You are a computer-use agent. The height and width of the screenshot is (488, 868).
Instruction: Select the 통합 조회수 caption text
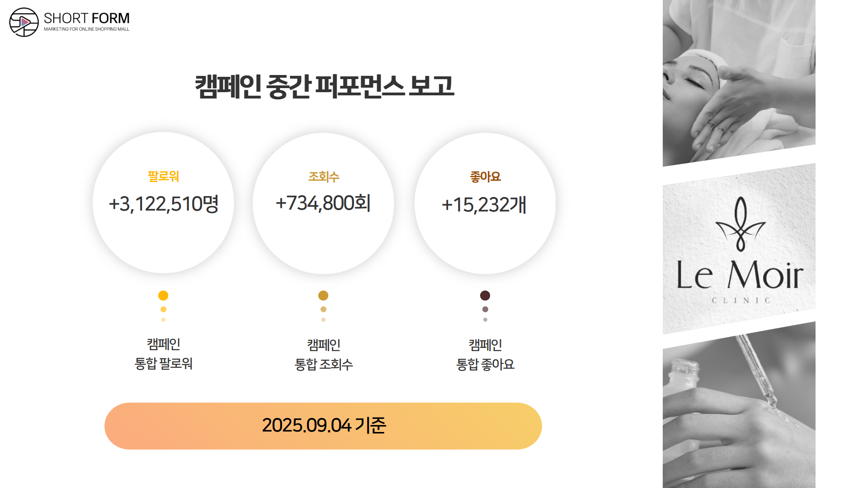click(x=324, y=364)
